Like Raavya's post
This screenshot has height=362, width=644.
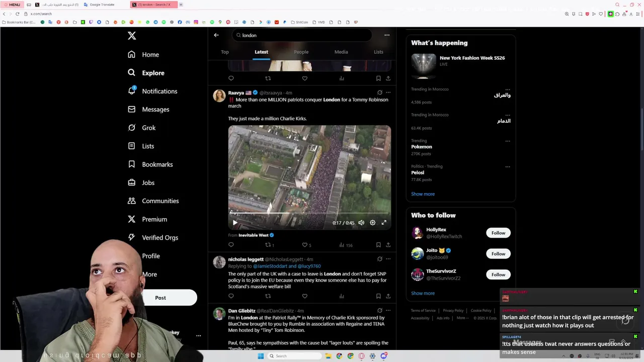point(306,245)
